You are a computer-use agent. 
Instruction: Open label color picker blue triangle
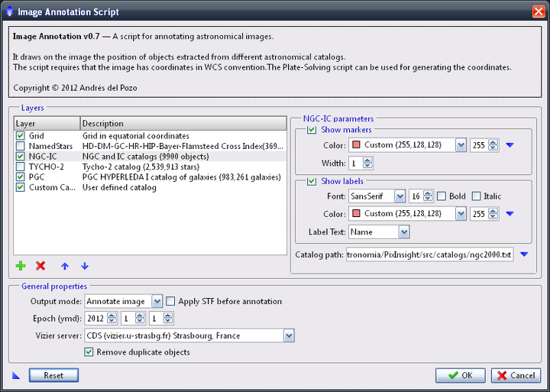click(x=510, y=214)
